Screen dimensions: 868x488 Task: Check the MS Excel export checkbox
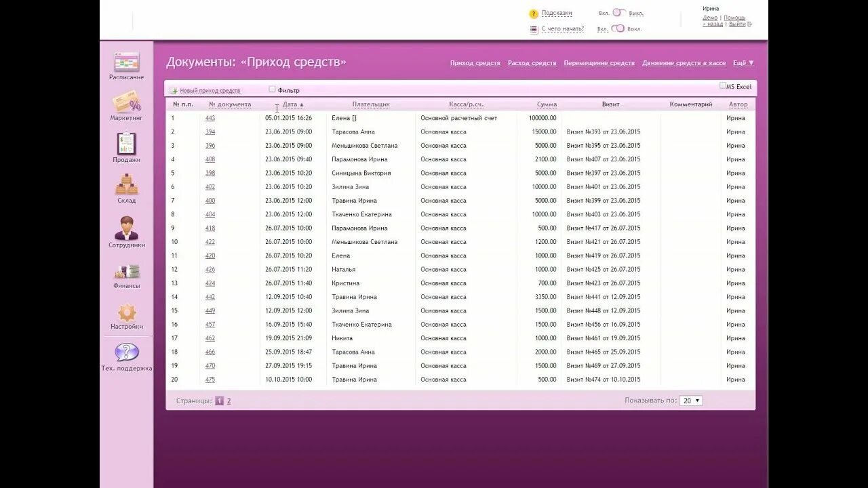[723, 85]
